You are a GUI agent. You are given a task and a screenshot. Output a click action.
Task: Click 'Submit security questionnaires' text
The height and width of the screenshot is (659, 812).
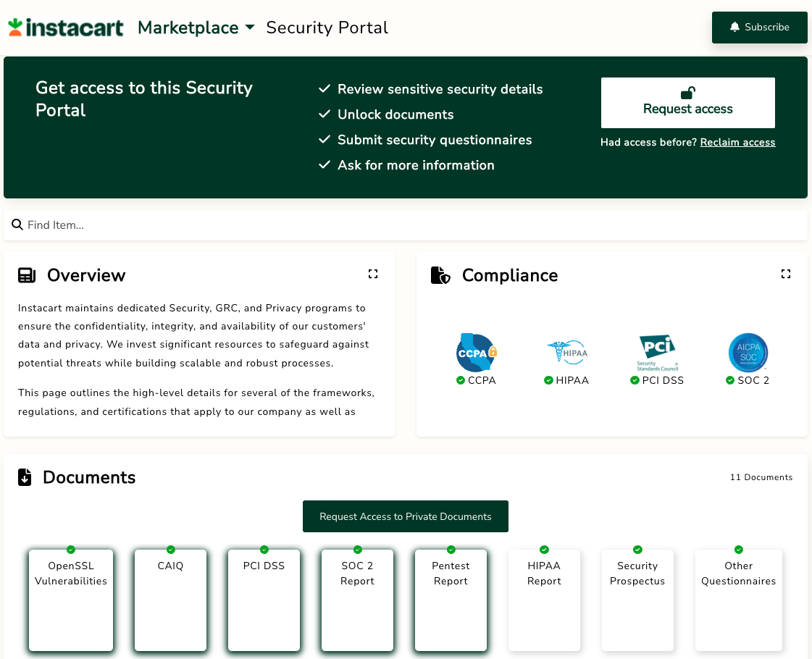pyautogui.click(x=435, y=140)
